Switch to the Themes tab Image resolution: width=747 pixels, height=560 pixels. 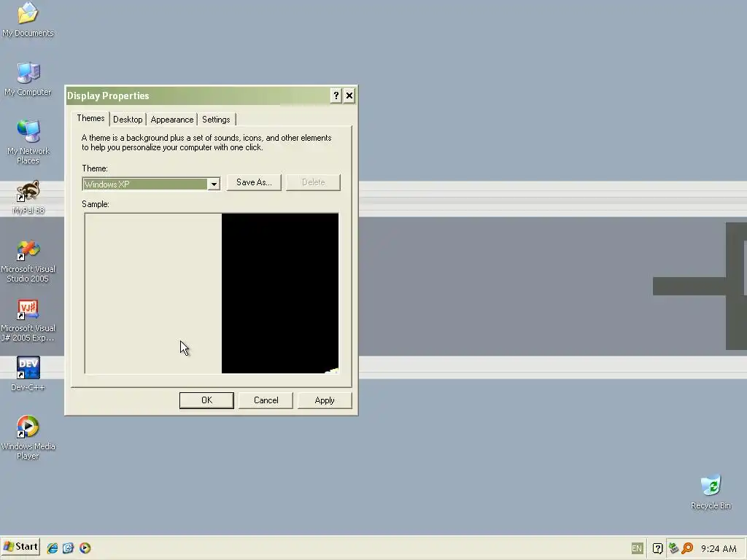(90, 118)
